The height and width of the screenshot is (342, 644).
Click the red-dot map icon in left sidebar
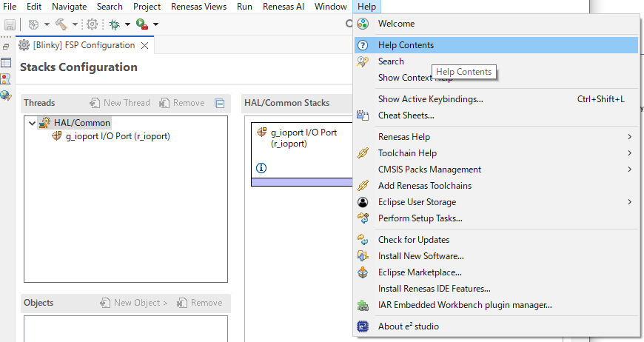pos(6,78)
